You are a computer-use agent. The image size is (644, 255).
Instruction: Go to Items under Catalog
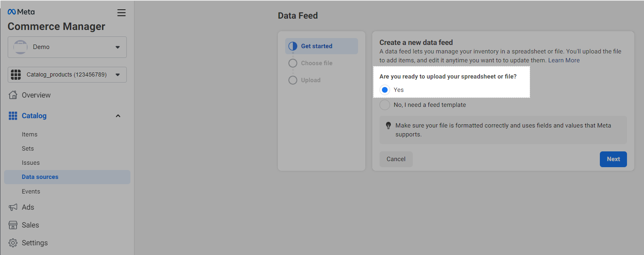click(x=30, y=134)
